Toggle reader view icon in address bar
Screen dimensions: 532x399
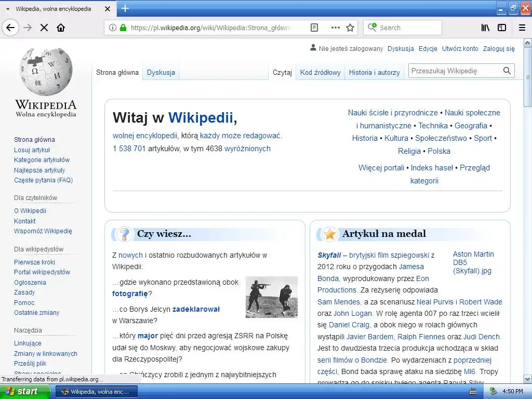point(314,28)
